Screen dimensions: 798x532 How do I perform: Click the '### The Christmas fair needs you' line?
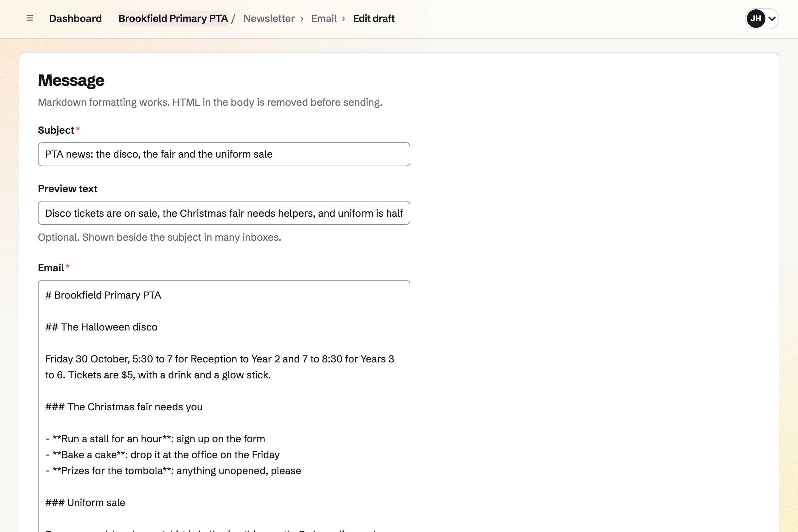pyautogui.click(x=124, y=407)
